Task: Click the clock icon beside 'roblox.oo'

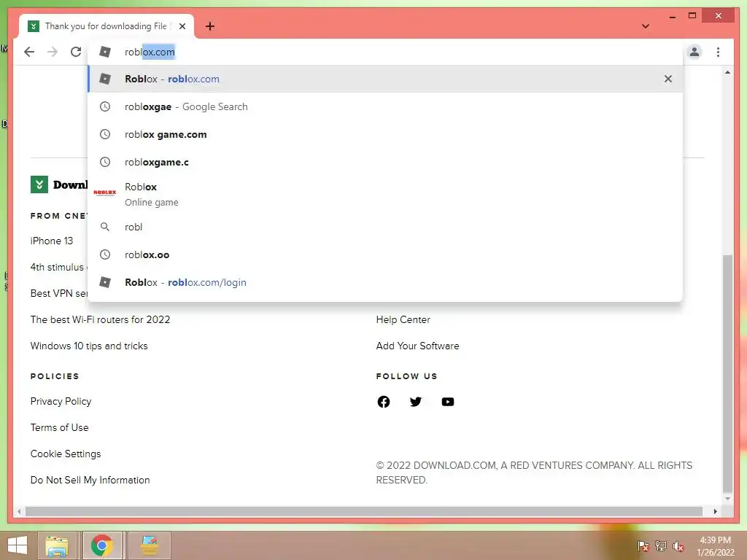Action: point(105,254)
